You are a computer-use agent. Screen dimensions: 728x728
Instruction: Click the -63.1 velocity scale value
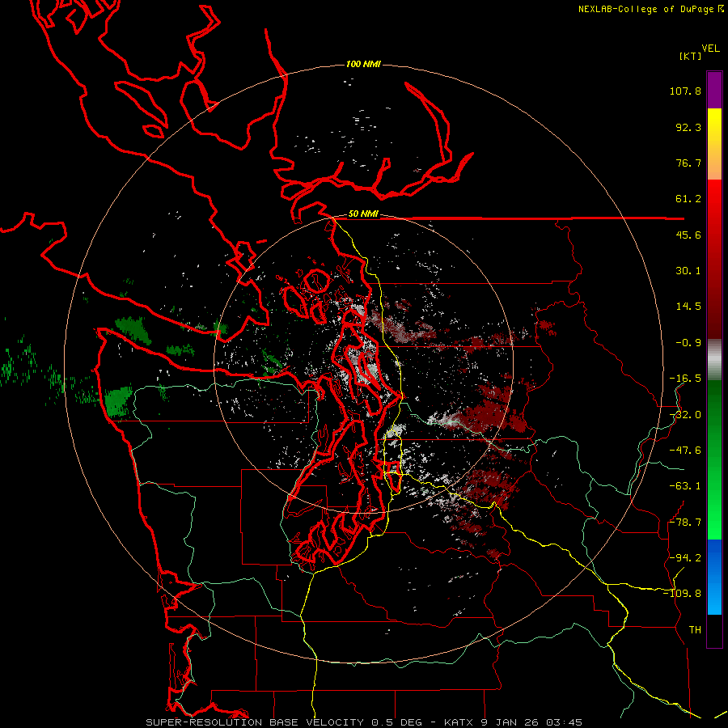pos(685,486)
